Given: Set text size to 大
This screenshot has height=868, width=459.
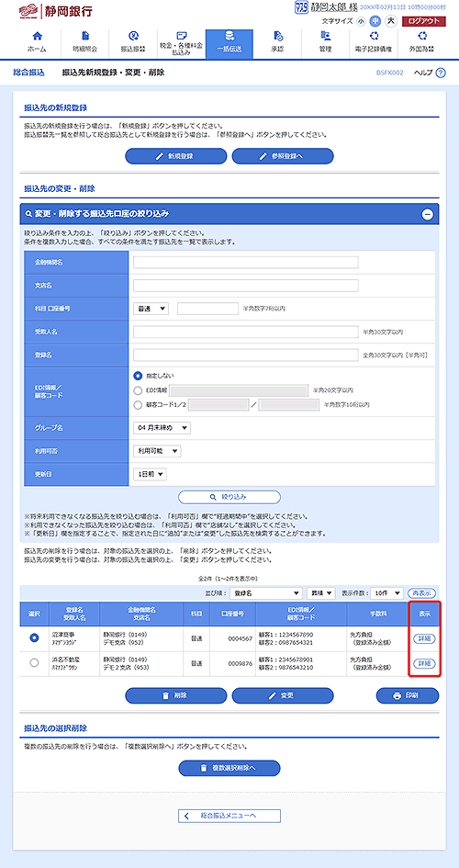Looking at the screenshot, I should tap(391, 21).
